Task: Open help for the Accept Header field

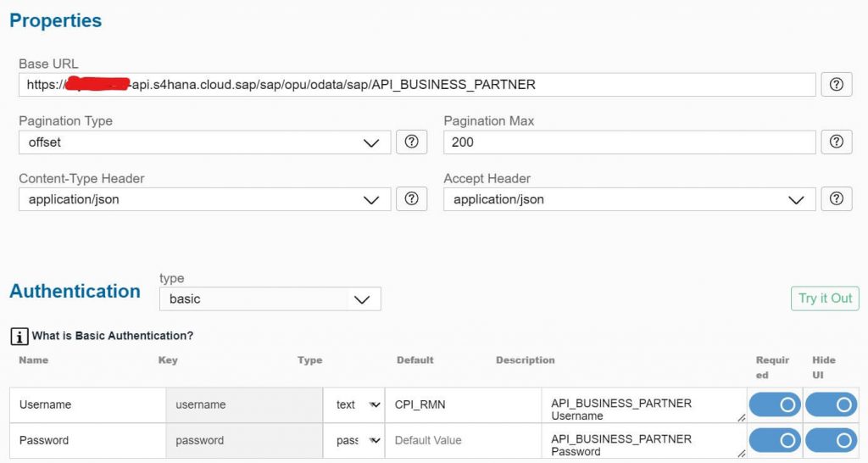Action: [x=836, y=198]
